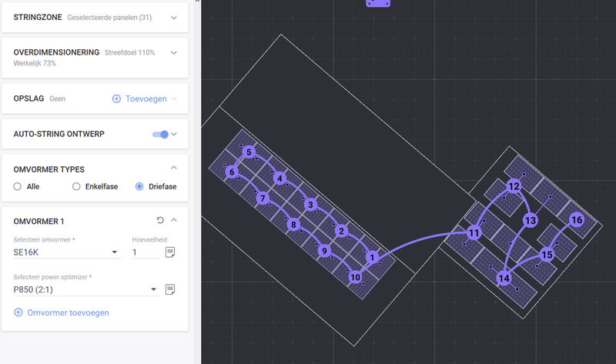Select string node 15
This screenshot has width=616, height=364.
click(x=547, y=255)
